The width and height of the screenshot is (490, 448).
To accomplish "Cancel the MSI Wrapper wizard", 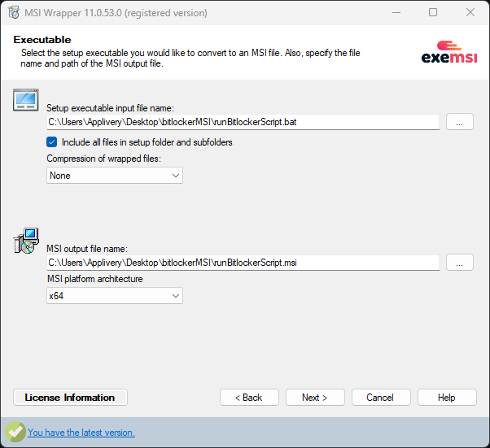I will pos(381,398).
